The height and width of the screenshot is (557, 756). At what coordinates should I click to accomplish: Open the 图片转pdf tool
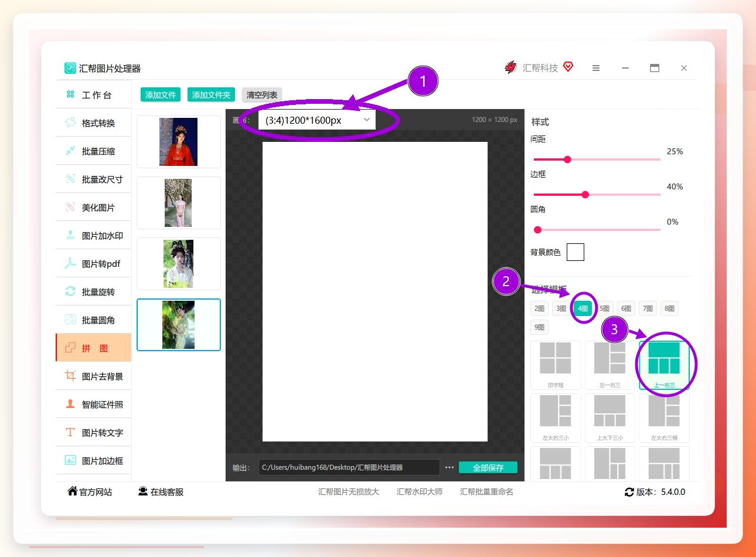click(93, 264)
